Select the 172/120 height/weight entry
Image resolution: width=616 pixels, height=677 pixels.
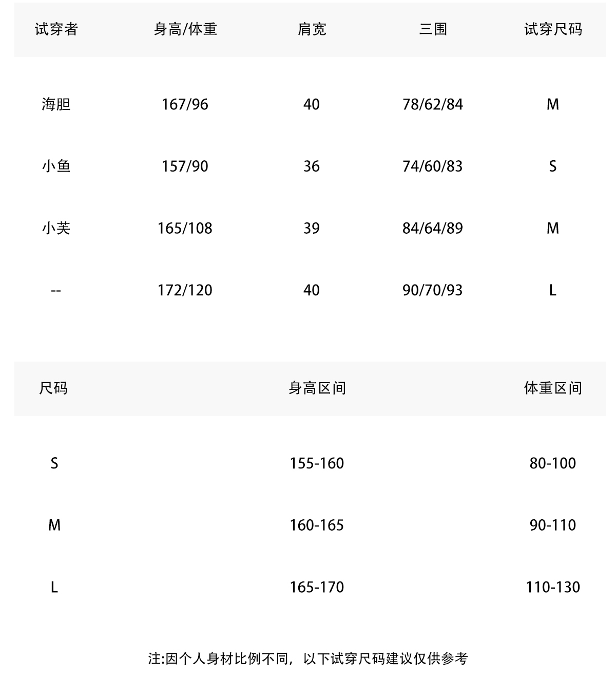[x=185, y=290]
